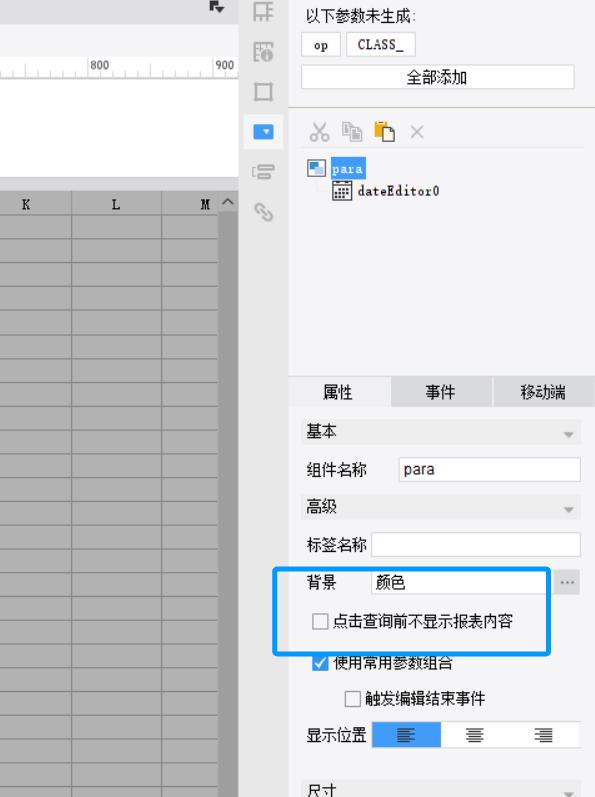Expand the 尺寸 section

pos(441,789)
